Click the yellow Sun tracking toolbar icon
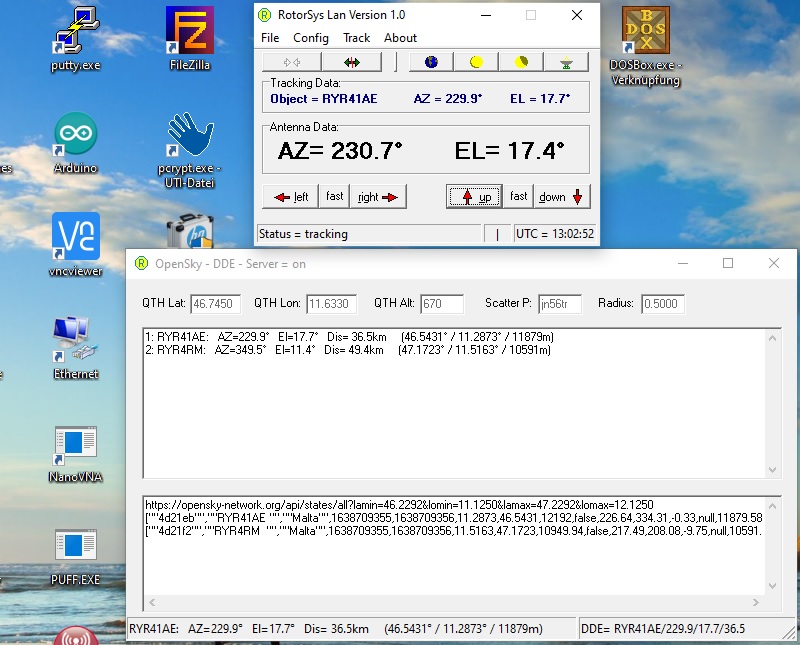 pos(476,62)
